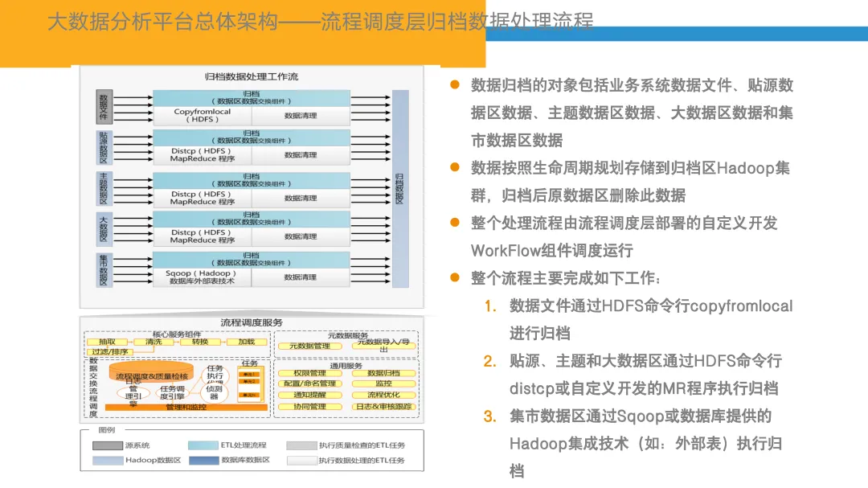Select the 归档数据处理工作流 diagram heading
This screenshot has height=488, width=868.
click(252, 76)
